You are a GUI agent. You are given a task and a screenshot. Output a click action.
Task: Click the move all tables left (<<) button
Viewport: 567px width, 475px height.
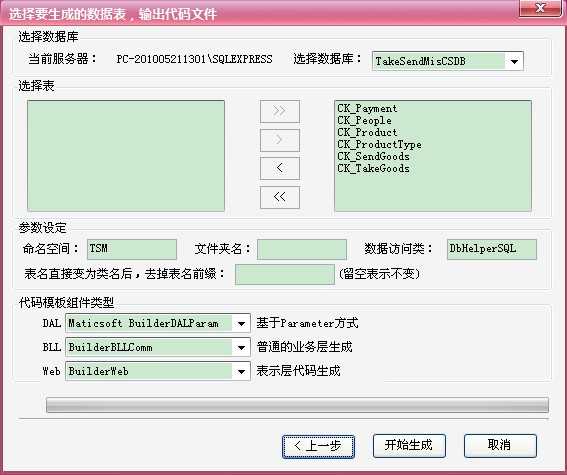click(280, 197)
